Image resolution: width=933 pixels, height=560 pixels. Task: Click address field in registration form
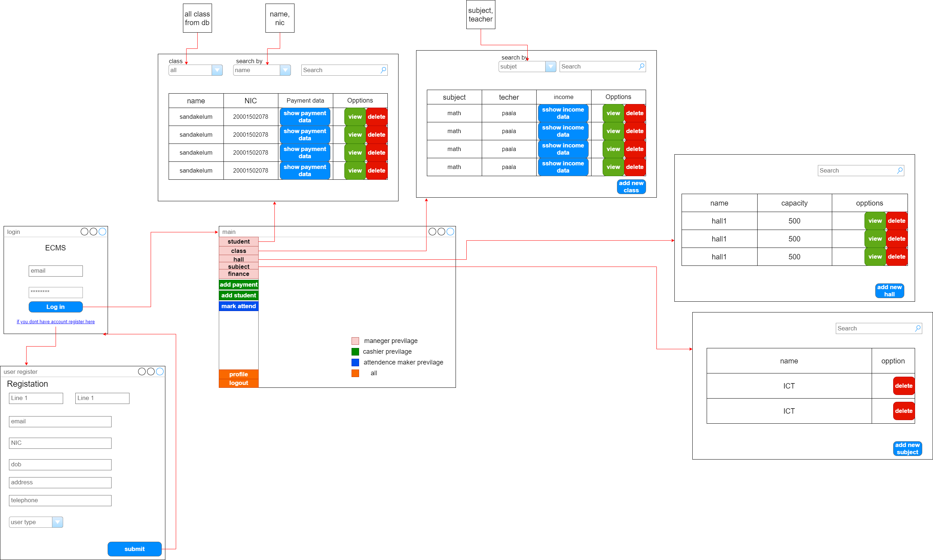pyautogui.click(x=60, y=483)
